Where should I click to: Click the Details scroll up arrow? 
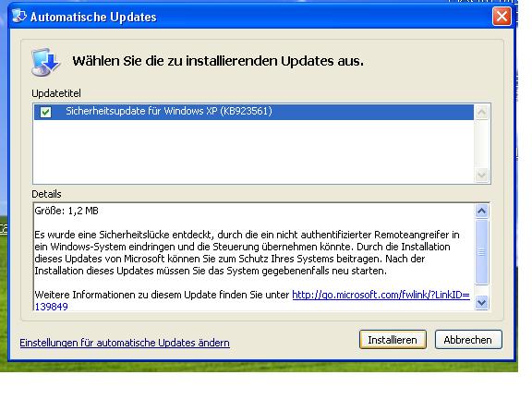[482, 212]
